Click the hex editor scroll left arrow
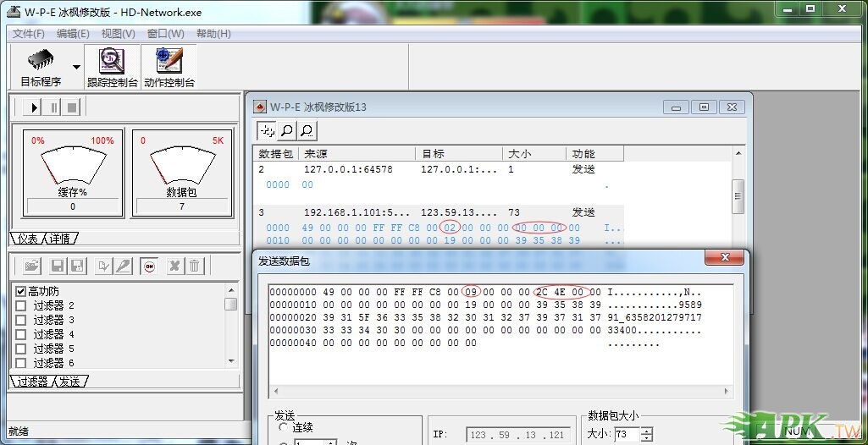Screen dimensions: 868x445 pos(276,392)
